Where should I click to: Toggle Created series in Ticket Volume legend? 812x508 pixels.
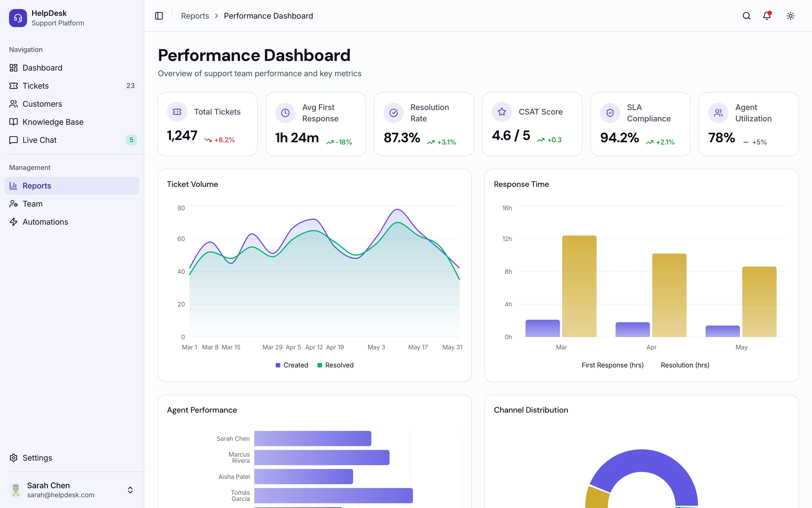[292, 365]
